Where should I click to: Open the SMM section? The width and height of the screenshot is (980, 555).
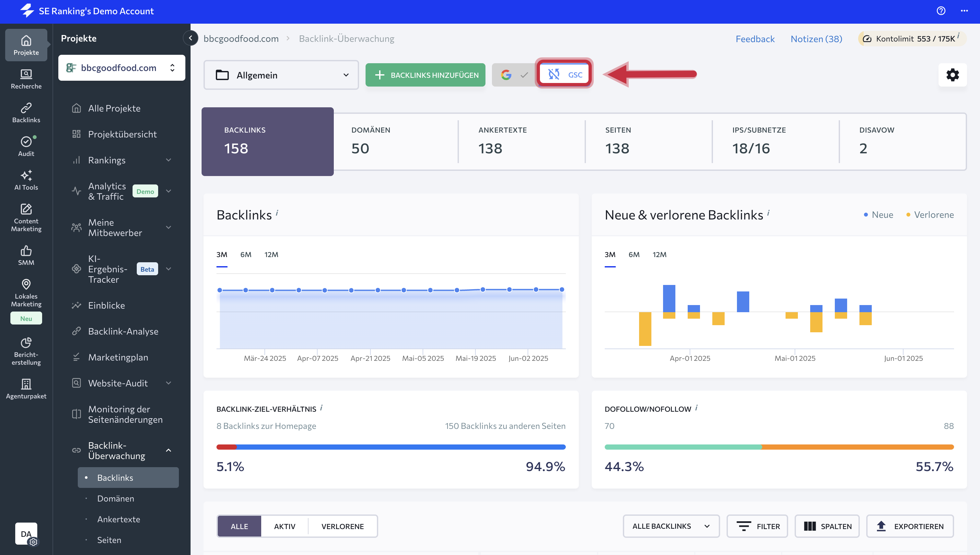tap(26, 255)
